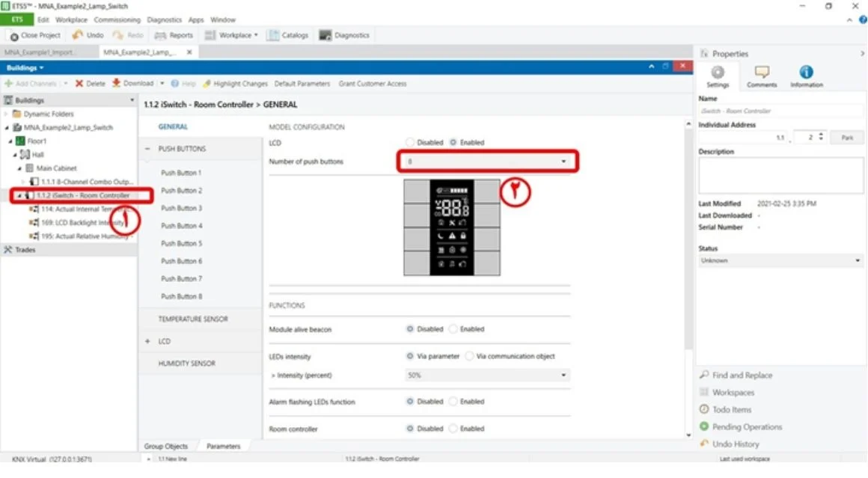The image size is (868, 478).
Task: Set LCD to Enabled
Action: click(453, 142)
